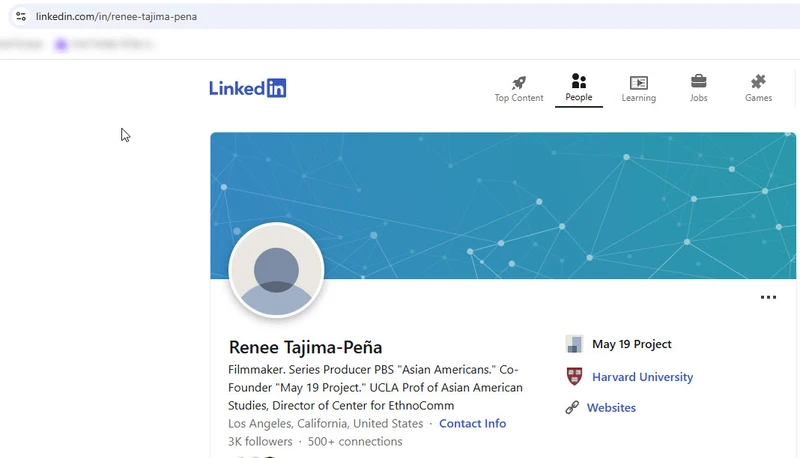Click the purple bookmark icon in bookmarks bar
800x458 pixels.
pyautogui.click(x=61, y=45)
